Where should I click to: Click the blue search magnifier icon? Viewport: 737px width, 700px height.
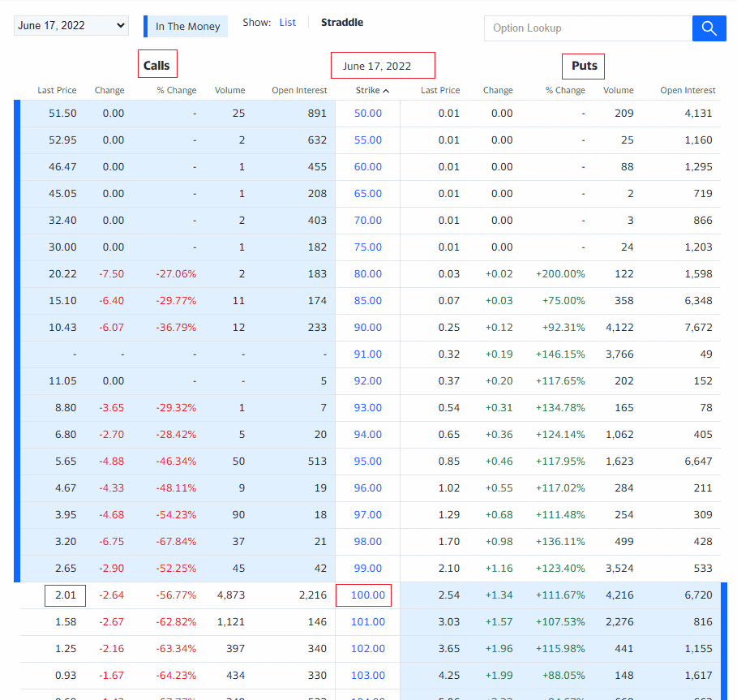(x=709, y=28)
